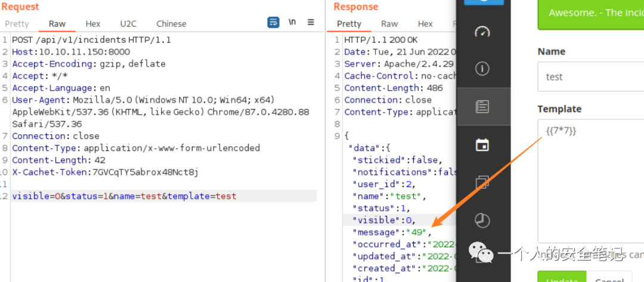Click the Cancel button beside Update
The width and height of the screenshot is (644, 282).
coord(609,277)
